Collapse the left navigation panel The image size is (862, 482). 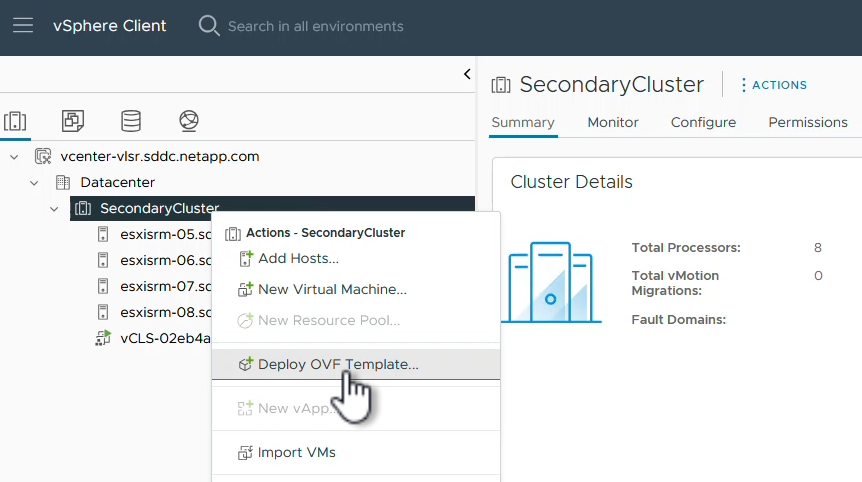click(x=467, y=74)
